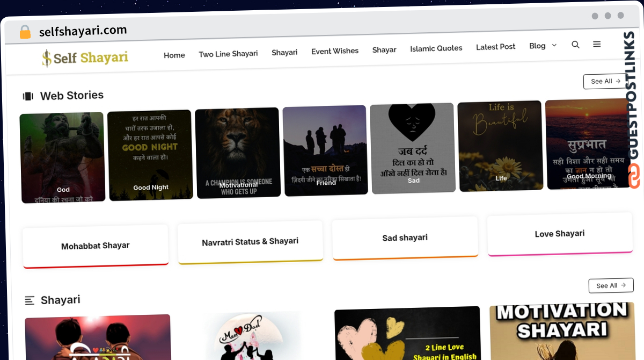Click the Self Shayari logo
Viewport: 644px width, 360px height.
(85, 57)
